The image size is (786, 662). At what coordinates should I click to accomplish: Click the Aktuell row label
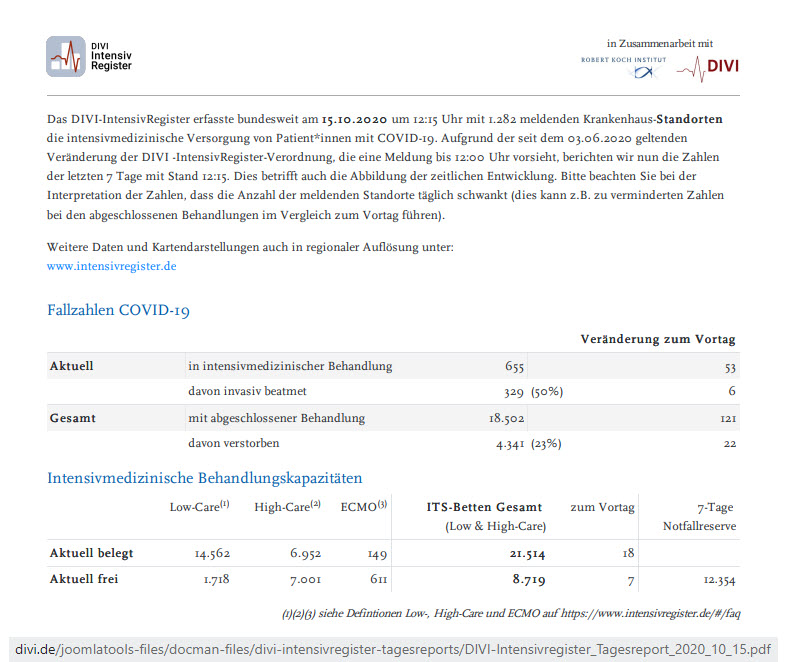click(71, 366)
